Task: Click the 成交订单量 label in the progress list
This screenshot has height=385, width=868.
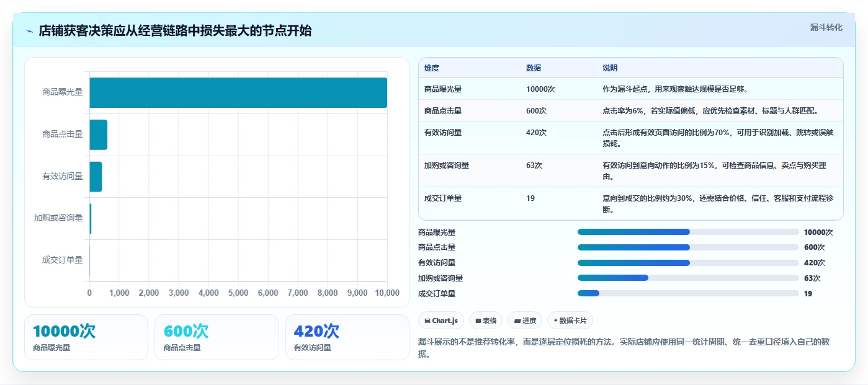Action: click(x=437, y=294)
